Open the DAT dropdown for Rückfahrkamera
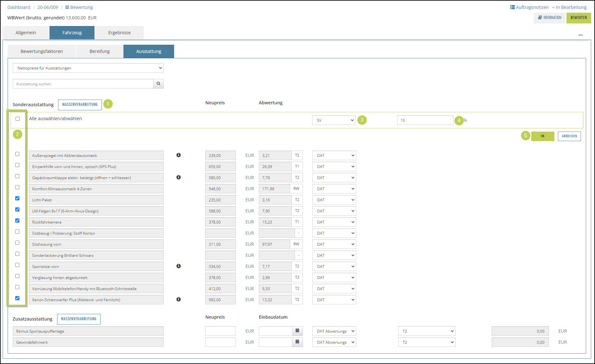This screenshot has width=595, height=364. 334,222
